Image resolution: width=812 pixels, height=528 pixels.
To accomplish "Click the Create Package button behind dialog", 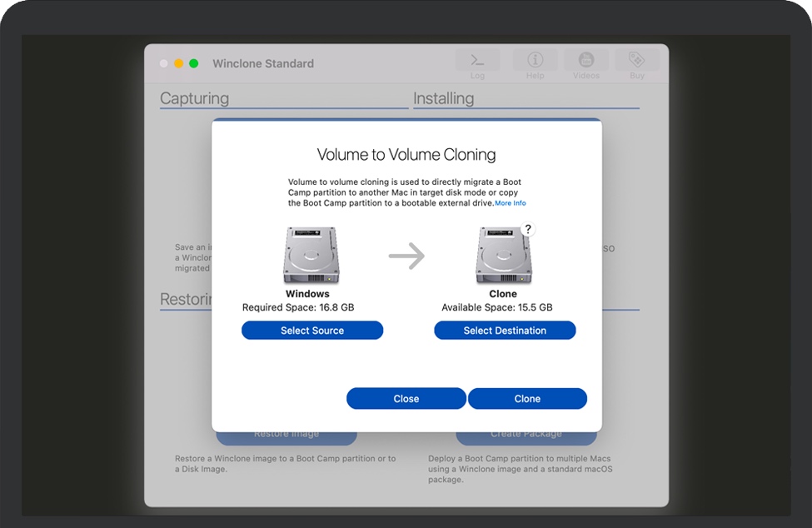I will [x=526, y=437].
